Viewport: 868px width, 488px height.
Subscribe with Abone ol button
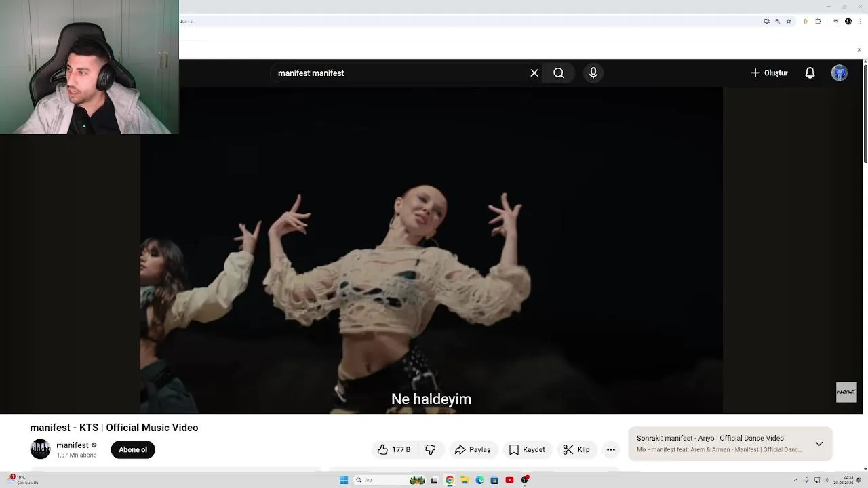tap(133, 449)
